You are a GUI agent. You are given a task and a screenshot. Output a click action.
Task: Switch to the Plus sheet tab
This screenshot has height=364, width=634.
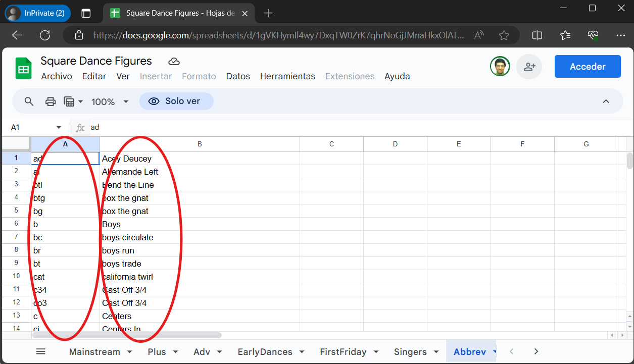pos(157,352)
